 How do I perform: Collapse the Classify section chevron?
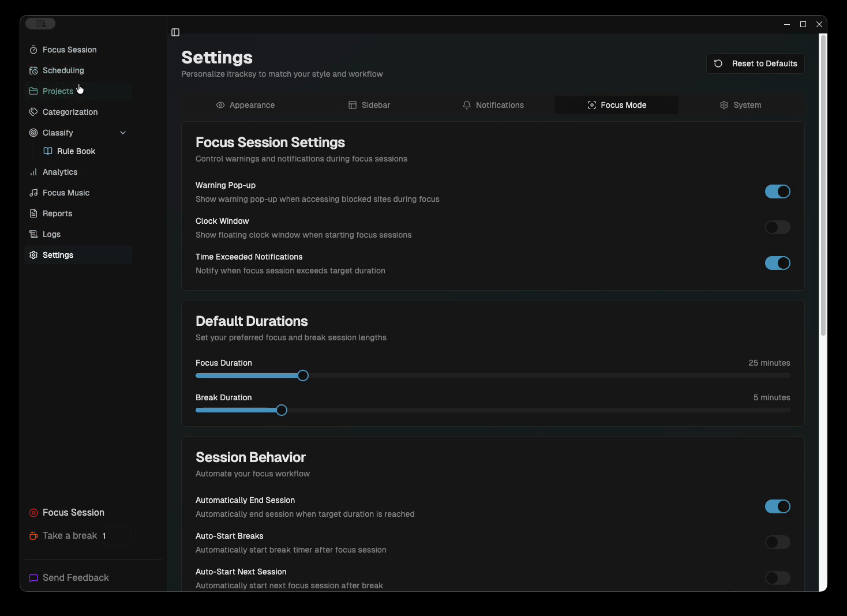coord(123,133)
